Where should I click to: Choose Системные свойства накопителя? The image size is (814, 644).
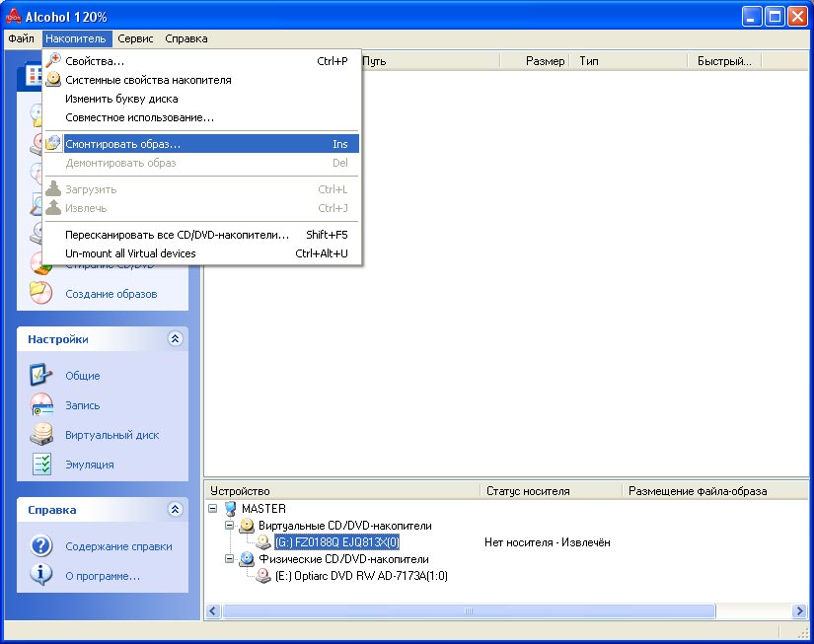(202, 80)
